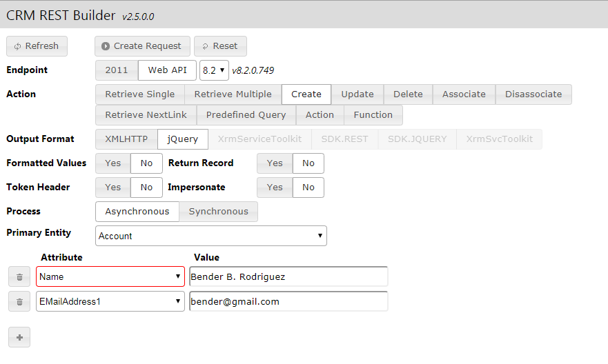
Task: Choose the Retrieve Multiple action
Action: click(233, 94)
